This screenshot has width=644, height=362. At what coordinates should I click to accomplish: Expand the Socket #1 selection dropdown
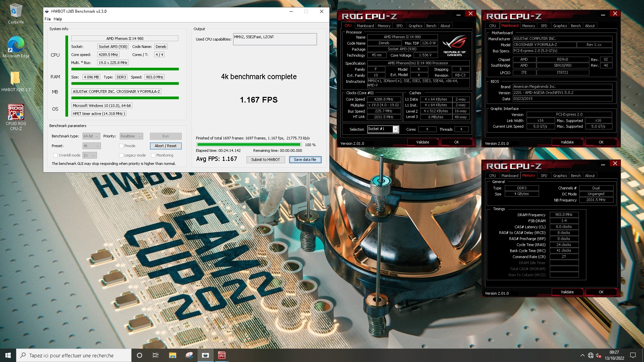[395, 129]
